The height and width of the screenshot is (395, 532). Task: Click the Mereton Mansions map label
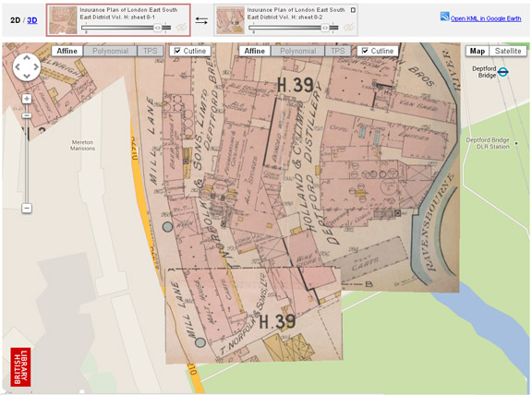click(x=83, y=146)
